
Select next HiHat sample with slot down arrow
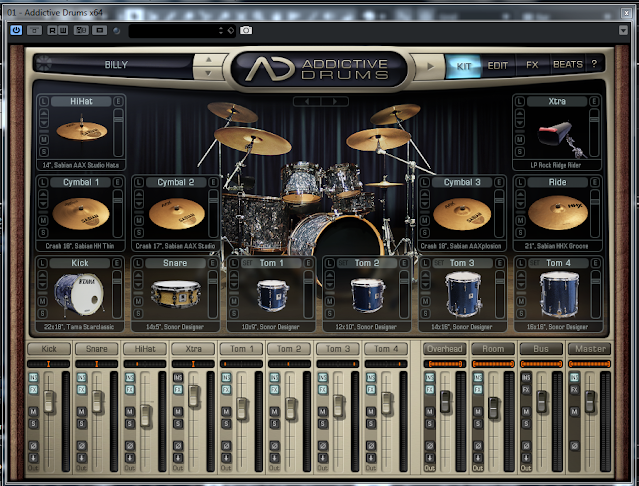44,124
